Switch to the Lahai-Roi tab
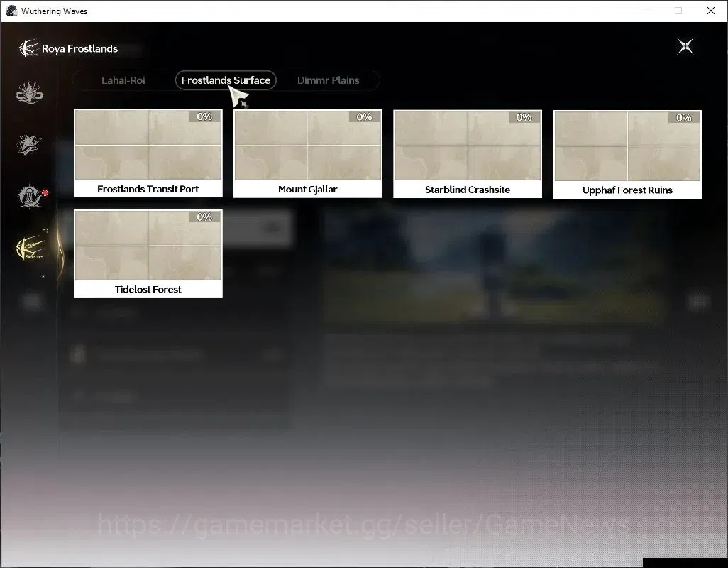This screenshot has height=568, width=728. tap(123, 80)
